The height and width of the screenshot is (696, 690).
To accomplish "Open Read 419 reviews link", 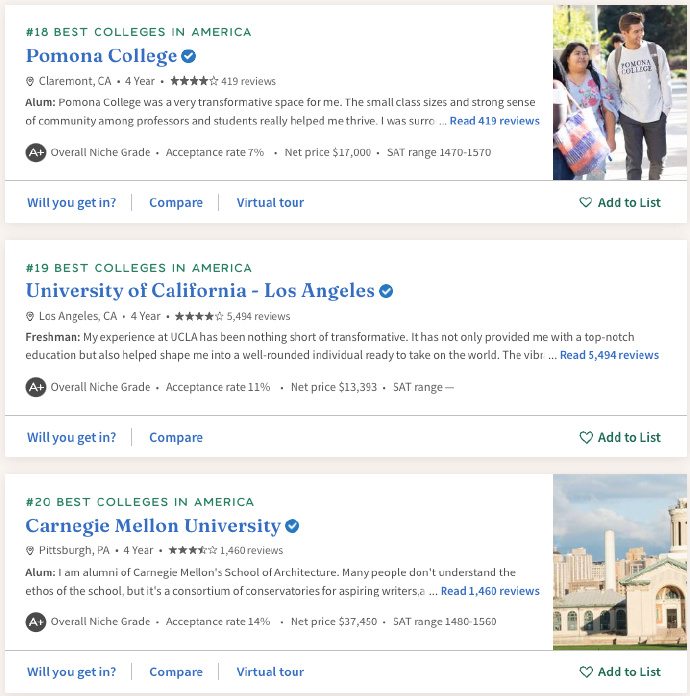I will tap(495, 121).
